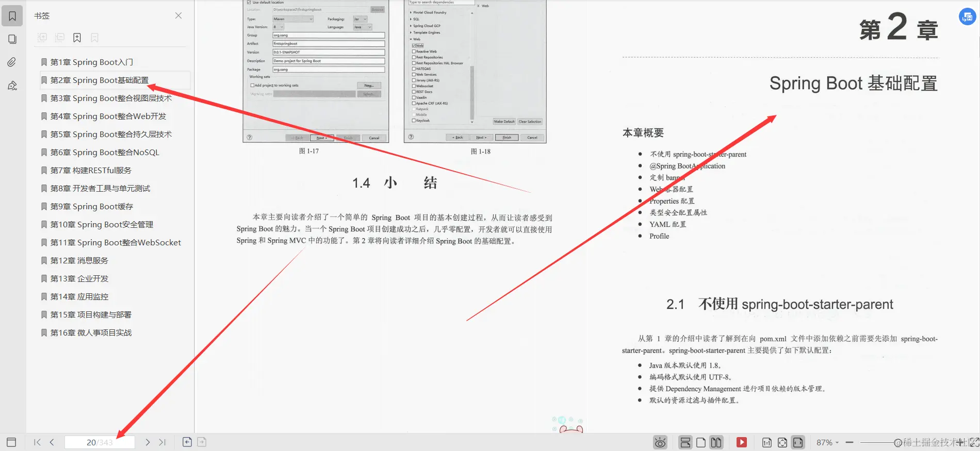
Task: Select bookmark 第2章 Spring Boot基础配置
Action: coord(99,80)
